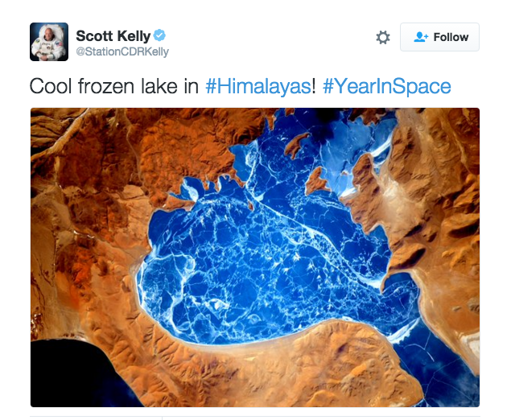Click the word "Follow" label text
The height and width of the screenshot is (420, 511).
pyautogui.click(x=451, y=37)
